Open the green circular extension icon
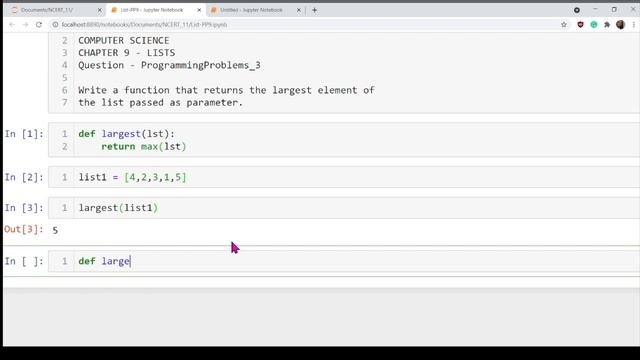640x360 pixels. 594,24
